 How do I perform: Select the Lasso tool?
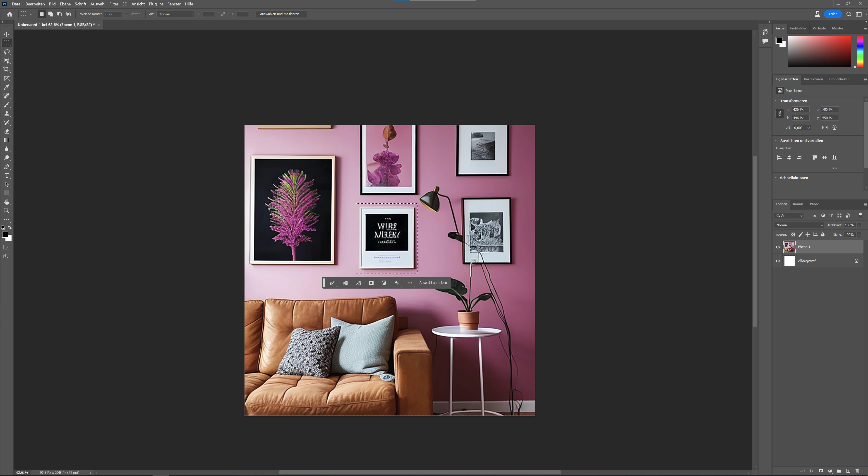coord(7,52)
